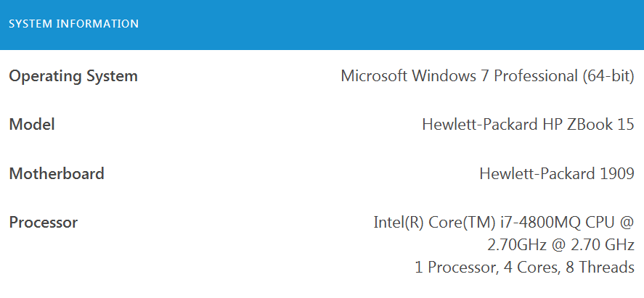This screenshot has height=298, width=644.
Task: Click the (64-bit) text in OS row
Action: (608, 76)
